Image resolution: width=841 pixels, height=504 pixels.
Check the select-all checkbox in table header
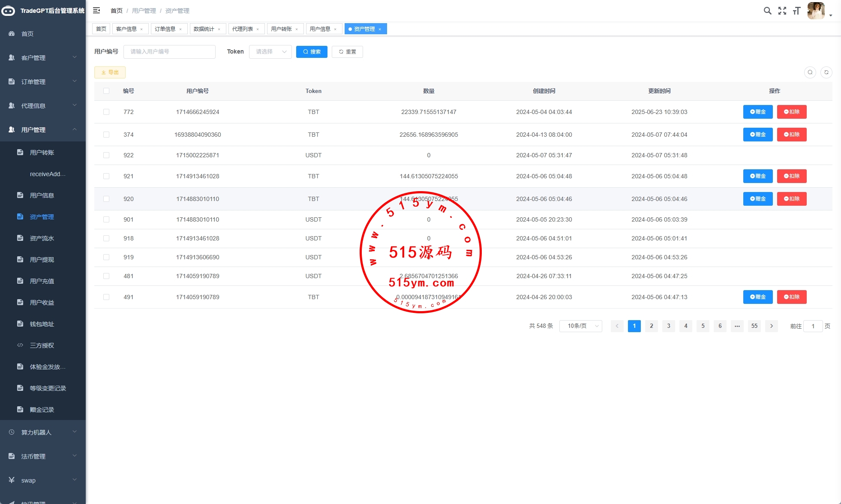pyautogui.click(x=106, y=91)
